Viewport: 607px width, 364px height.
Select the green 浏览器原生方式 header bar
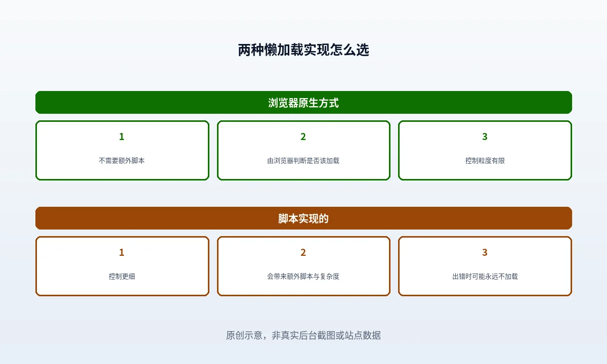click(303, 103)
